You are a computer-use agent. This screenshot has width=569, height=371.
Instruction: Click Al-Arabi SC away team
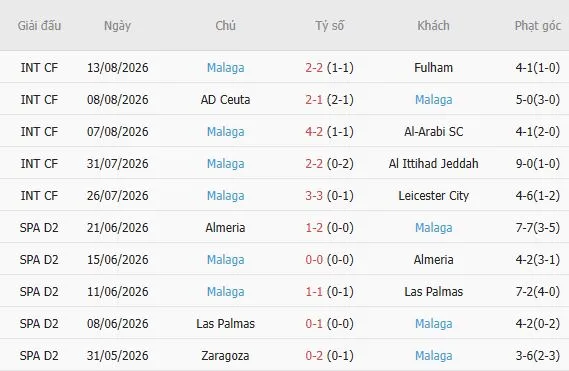434,132
